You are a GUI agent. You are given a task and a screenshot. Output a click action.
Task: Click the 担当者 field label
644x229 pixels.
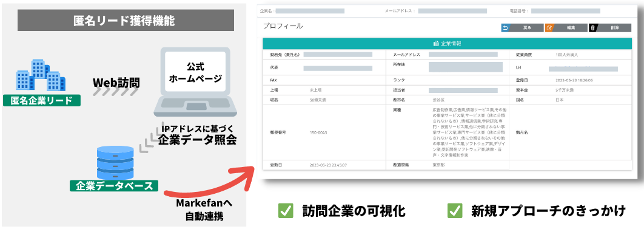(399, 90)
